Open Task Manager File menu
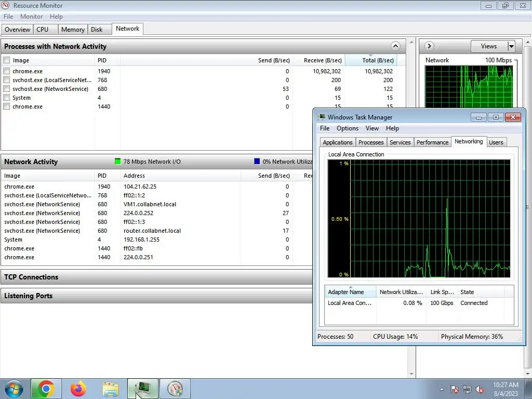 pyautogui.click(x=325, y=128)
